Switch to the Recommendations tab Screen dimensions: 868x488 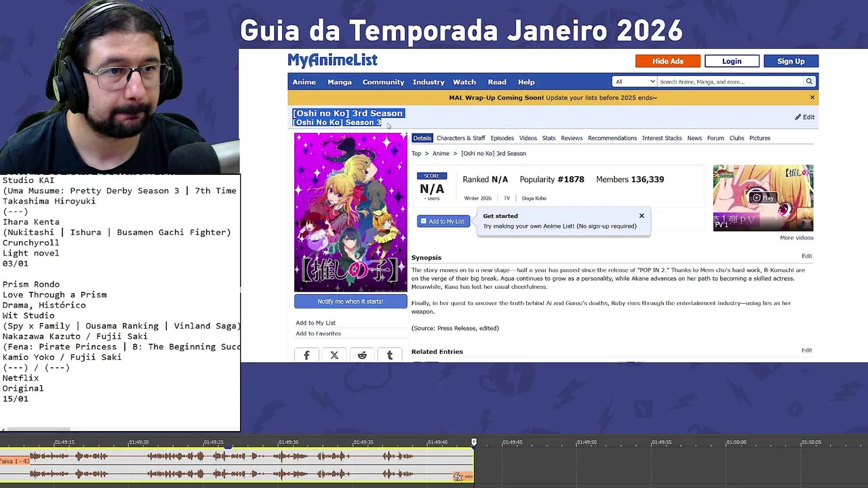pyautogui.click(x=612, y=138)
